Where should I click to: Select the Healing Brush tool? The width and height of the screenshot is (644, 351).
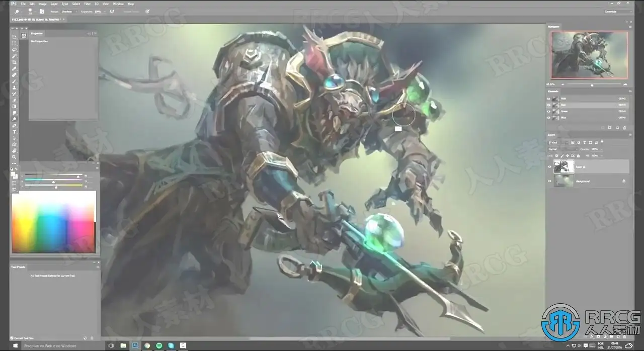click(14, 75)
